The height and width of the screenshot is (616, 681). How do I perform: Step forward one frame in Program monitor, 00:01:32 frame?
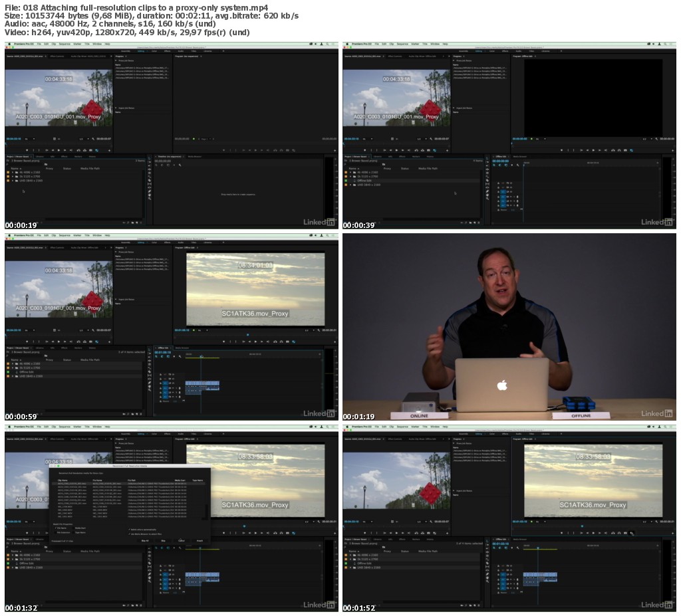pos(261,533)
